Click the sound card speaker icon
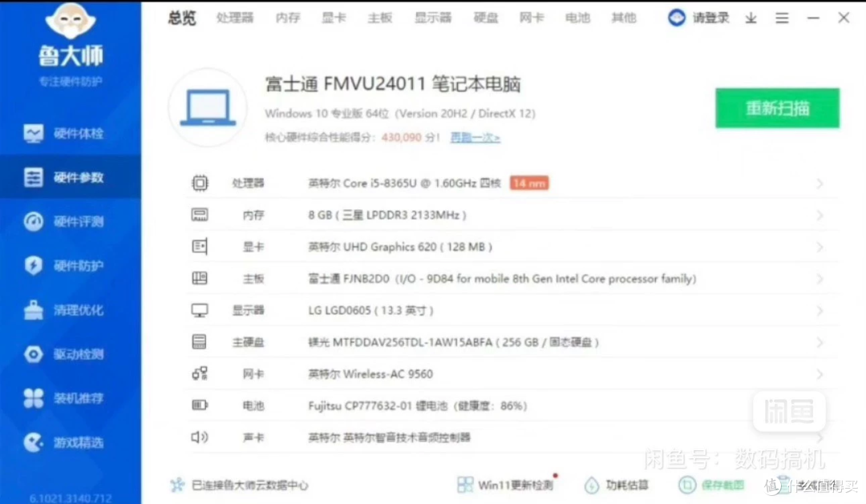 [200, 437]
